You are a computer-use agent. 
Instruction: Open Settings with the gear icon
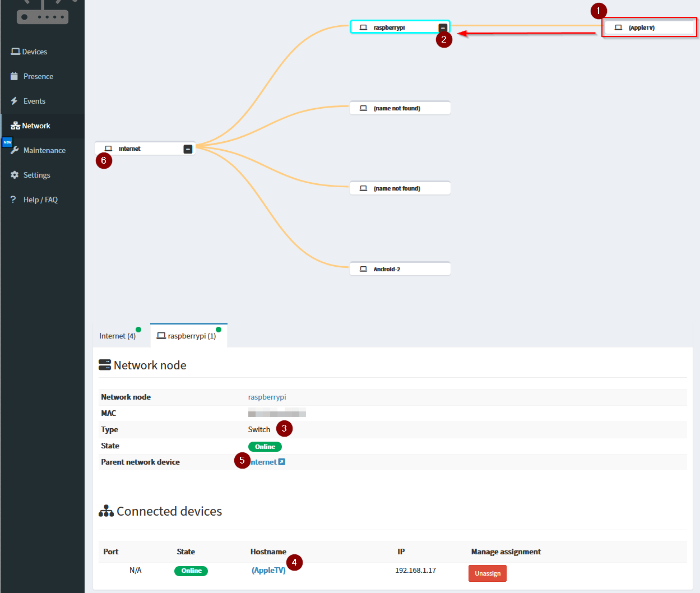(x=13, y=174)
